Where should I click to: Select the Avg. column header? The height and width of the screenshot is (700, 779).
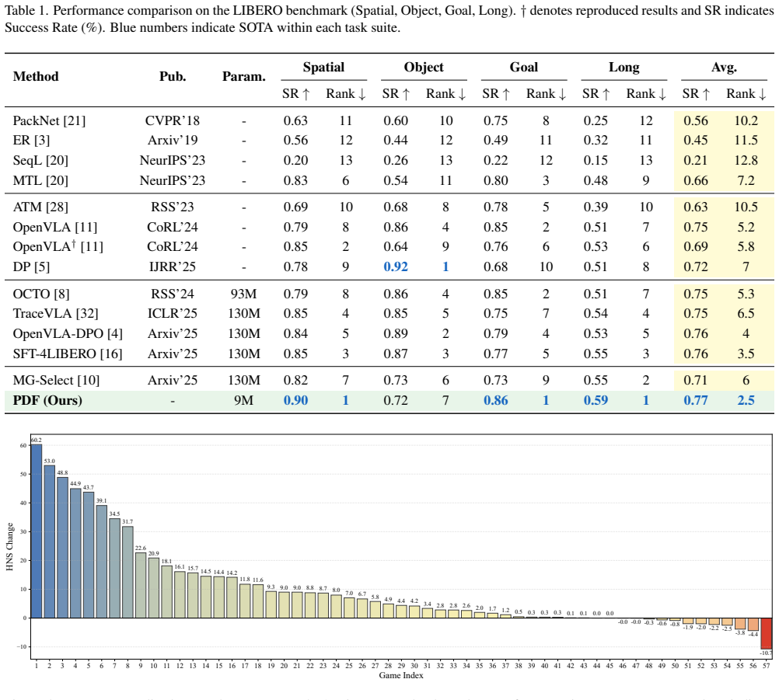click(724, 67)
